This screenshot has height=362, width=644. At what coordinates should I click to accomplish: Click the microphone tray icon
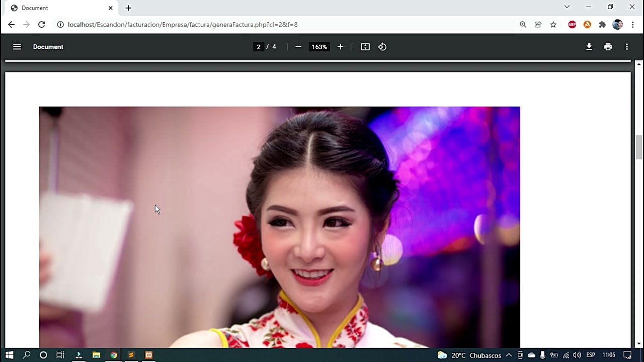click(x=543, y=355)
